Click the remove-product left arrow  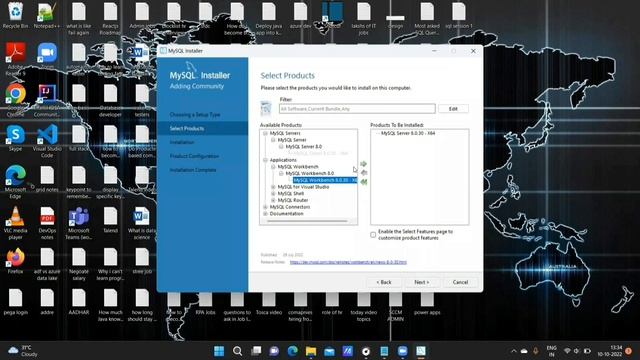(x=364, y=173)
